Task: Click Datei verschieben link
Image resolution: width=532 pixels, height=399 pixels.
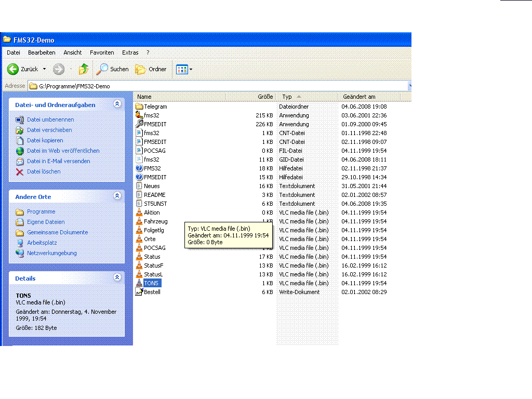Action: (x=49, y=130)
